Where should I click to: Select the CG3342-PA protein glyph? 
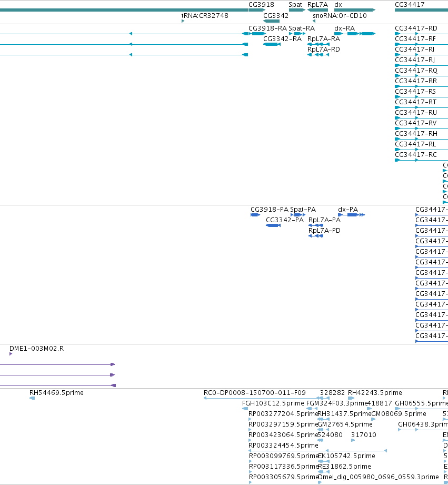[x=273, y=225]
